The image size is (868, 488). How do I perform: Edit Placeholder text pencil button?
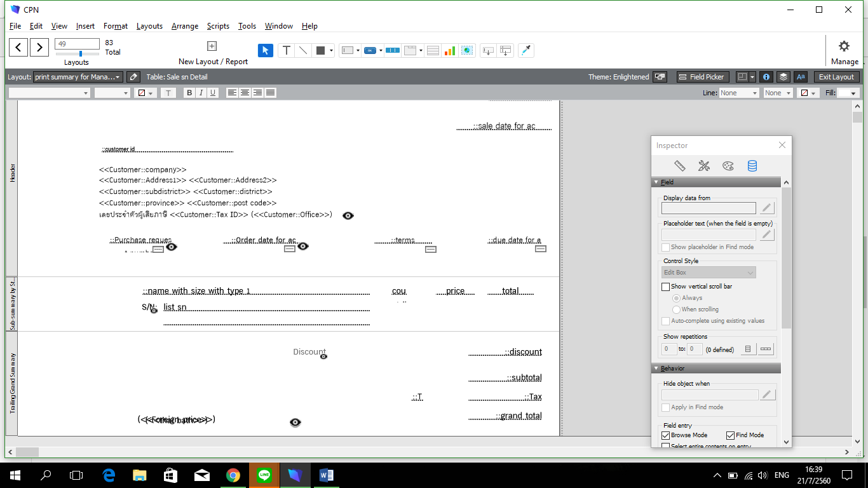(x=767, y=234)
